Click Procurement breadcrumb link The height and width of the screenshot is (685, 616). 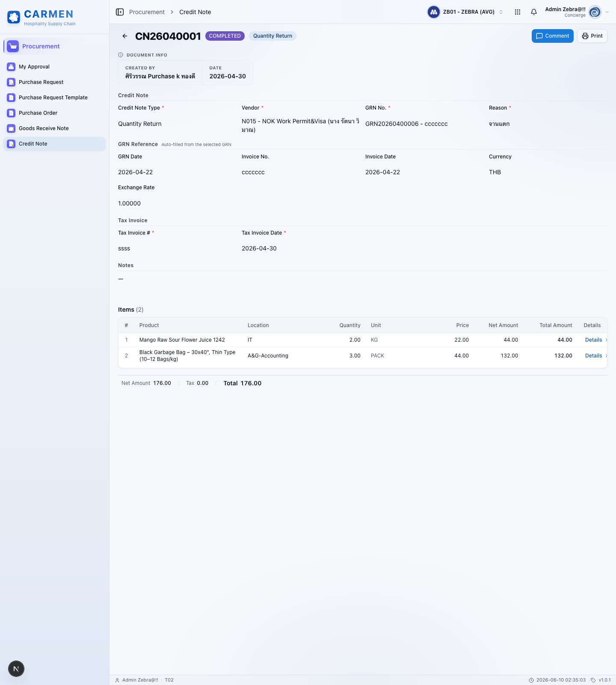[147, 12]
